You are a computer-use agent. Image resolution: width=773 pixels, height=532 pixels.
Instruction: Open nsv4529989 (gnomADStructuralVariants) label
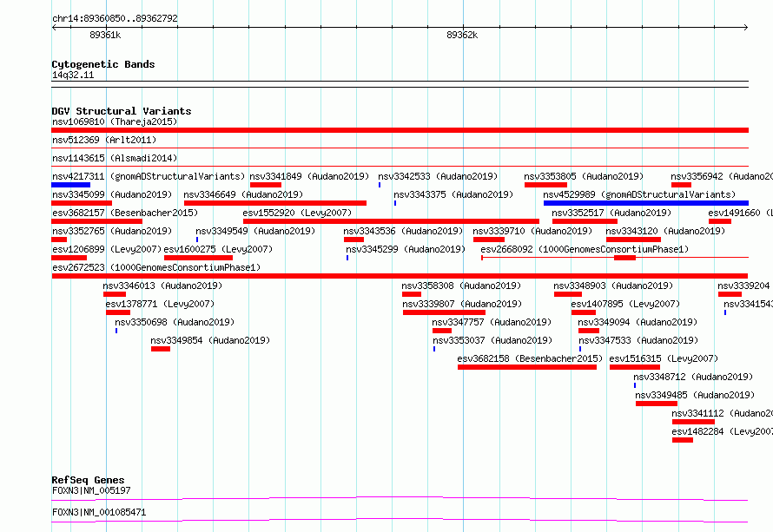pyautogui.click(x=639, y=194)
